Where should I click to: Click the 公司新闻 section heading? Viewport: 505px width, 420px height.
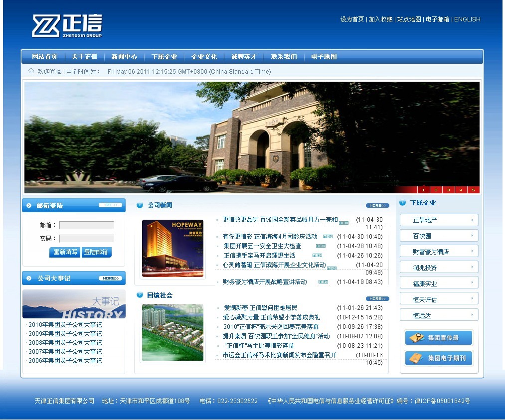point(160,205)
